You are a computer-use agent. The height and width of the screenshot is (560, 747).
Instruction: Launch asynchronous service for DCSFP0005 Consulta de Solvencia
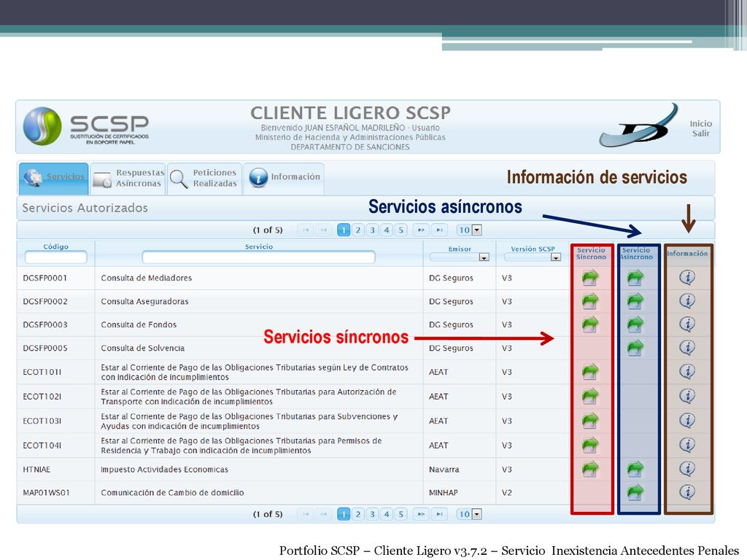point(635,348)
